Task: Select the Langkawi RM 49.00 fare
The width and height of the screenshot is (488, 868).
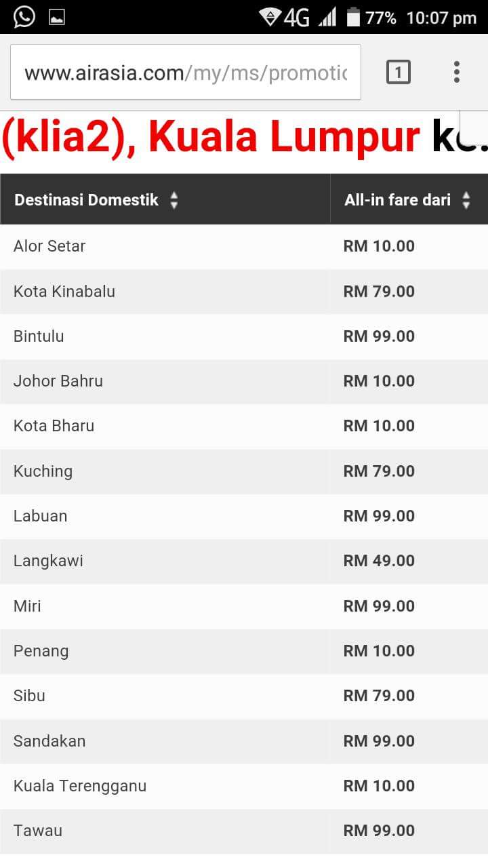Action: coord(379,561)
